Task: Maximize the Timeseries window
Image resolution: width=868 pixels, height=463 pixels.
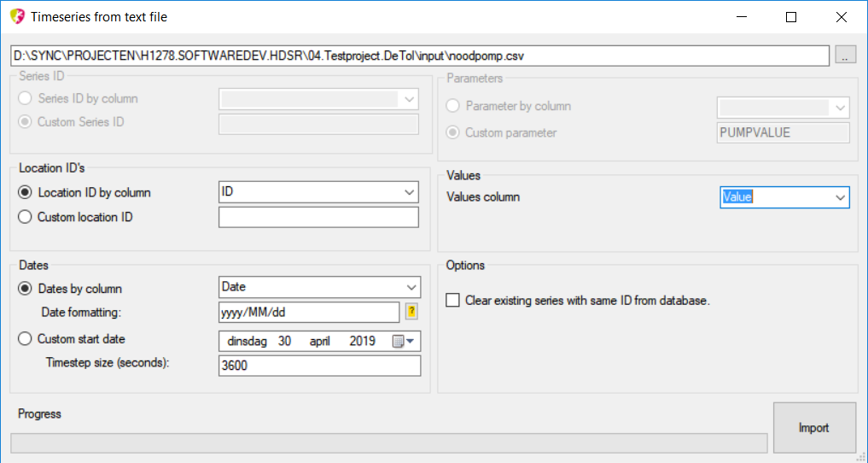Action: pyautogui.click(x=791, y=17)
